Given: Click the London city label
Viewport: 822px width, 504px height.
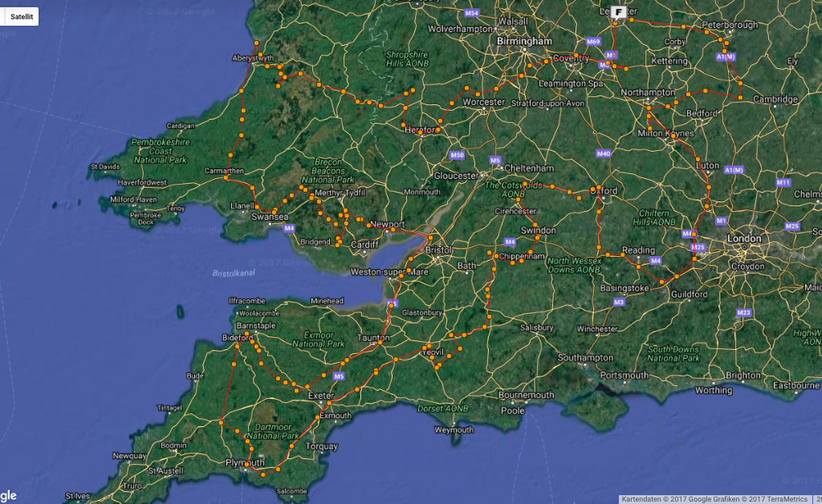Looking at the screenshot, I should tap(743, 239).
